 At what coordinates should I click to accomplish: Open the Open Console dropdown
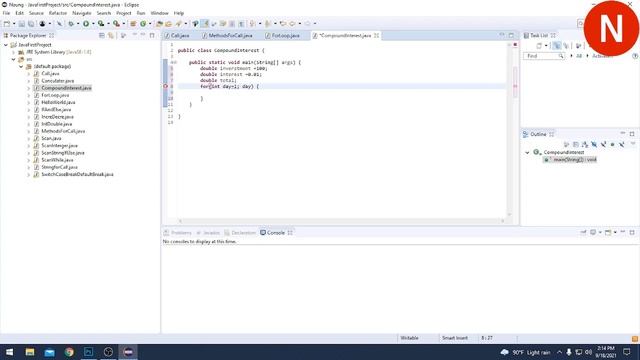[x=615, y=232]
